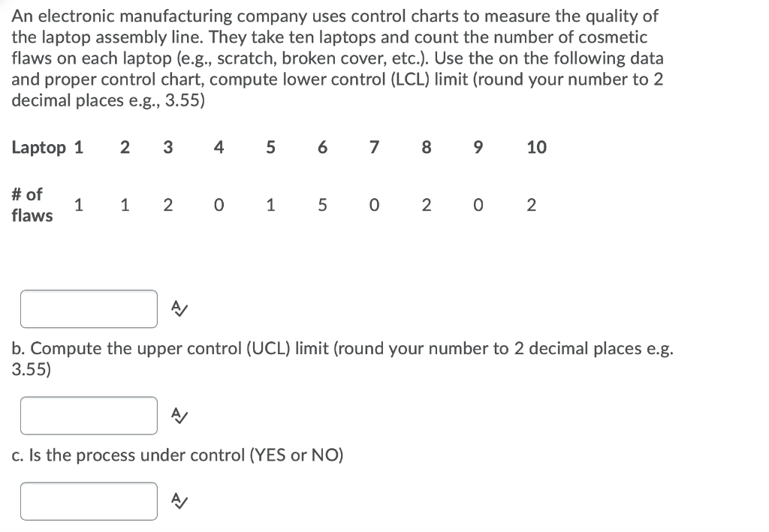Click inside the UCL answer input box

coord(88,415)
